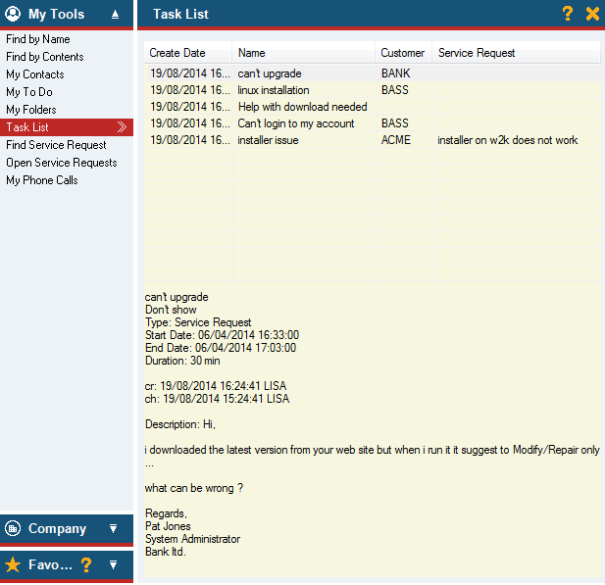Click BASS customer in linux installation row
The height and width of the screenshot is (585, 605).
395,90
